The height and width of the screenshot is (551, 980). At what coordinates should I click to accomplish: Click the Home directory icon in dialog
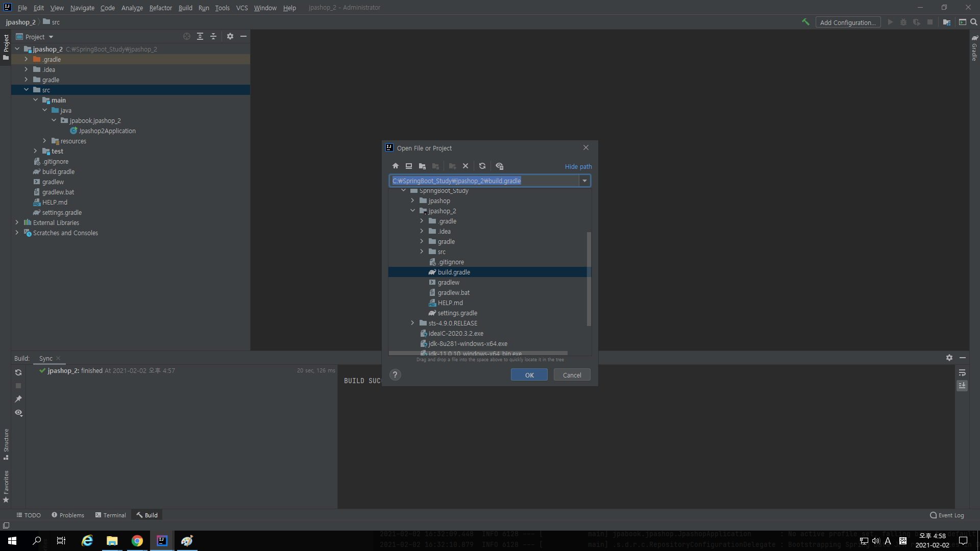tap(396, 166)
